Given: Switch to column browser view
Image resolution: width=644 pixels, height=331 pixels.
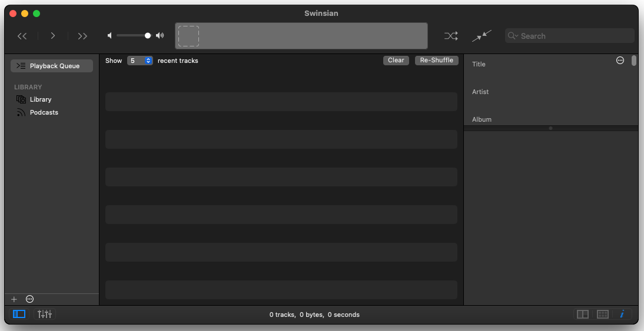Looking at the screenshot, I should (583, 314).
